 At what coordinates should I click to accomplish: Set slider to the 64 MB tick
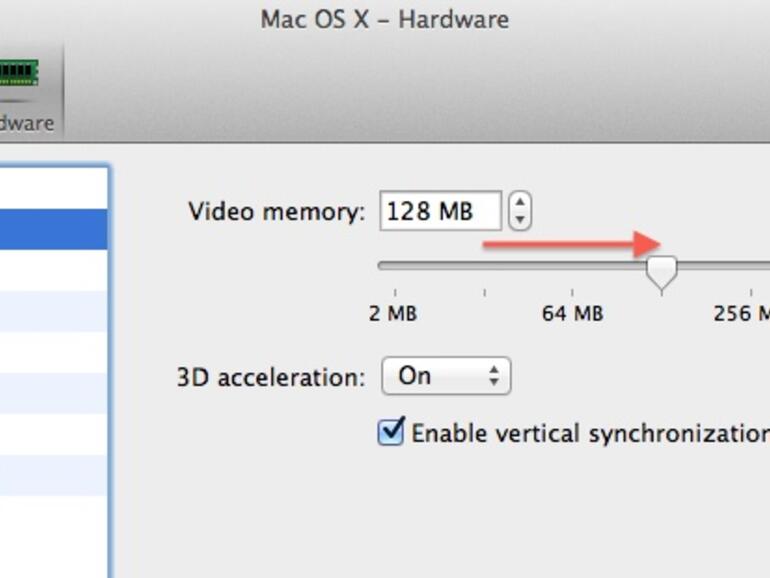click(x=572, y=266)
